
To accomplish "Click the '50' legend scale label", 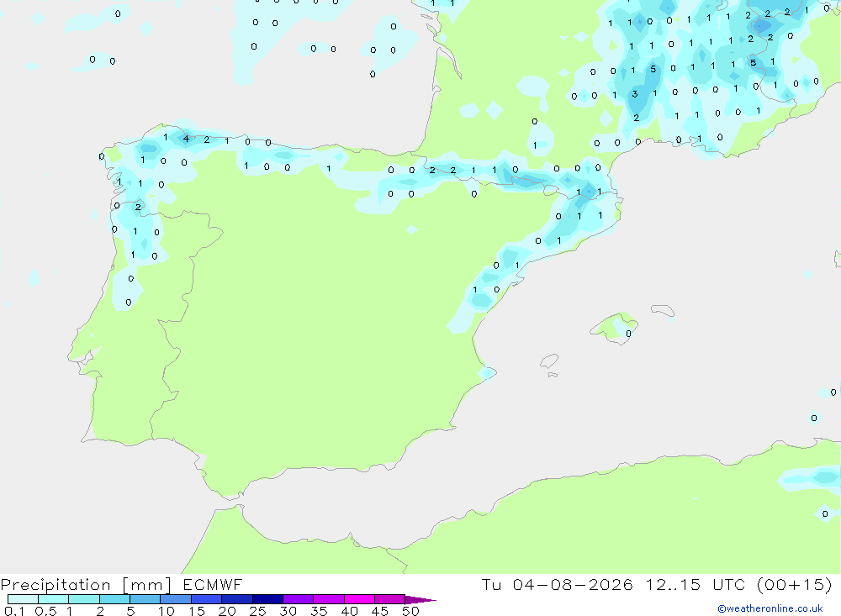I will point(410,611).
